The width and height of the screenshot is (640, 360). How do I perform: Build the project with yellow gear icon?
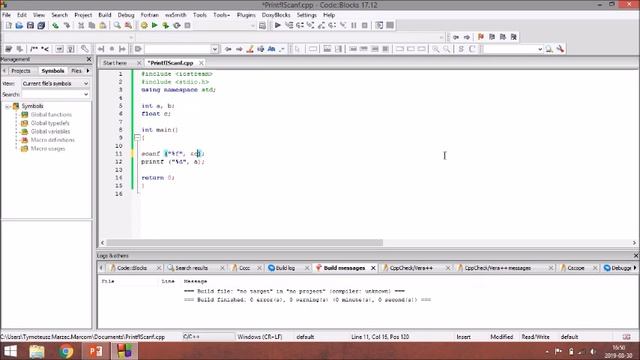point(144,25)
